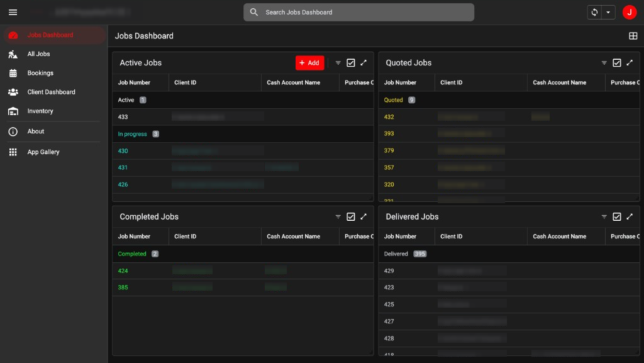The image size is (644, 363).
Task: Collapse the Active group row
Action: [x=243, y=100]
